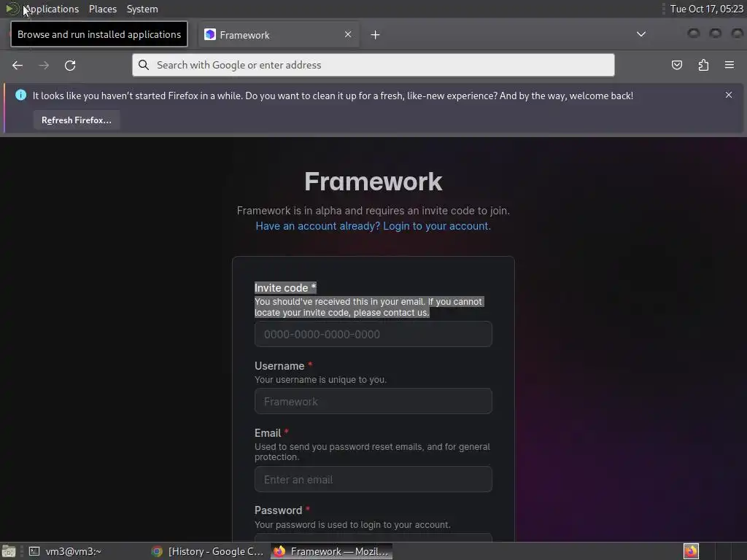Open the Firefox hamburger application menu

point(729,65)
